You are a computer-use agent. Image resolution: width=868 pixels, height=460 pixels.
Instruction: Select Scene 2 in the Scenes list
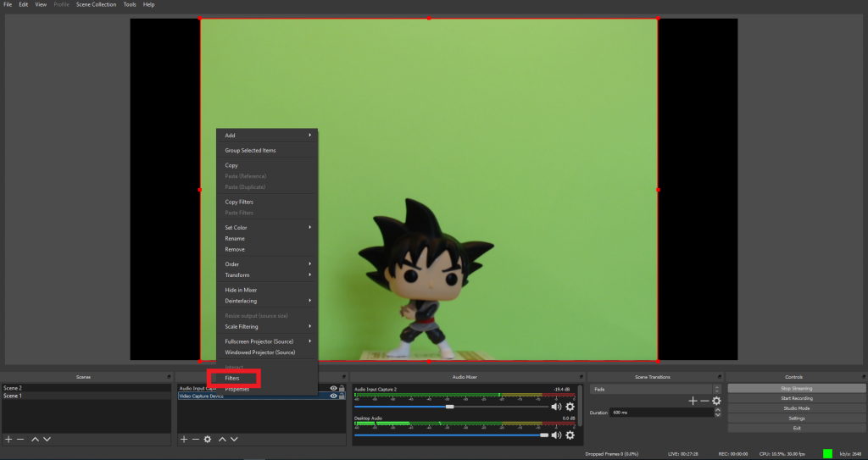[13, 388]
